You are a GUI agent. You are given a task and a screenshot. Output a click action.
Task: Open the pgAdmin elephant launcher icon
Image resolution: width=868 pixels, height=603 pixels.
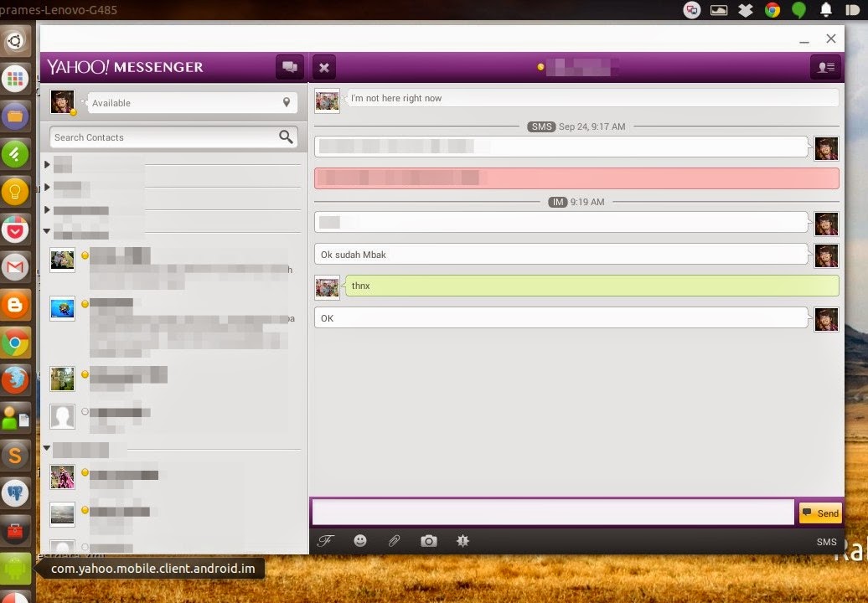pyautogui.click(x=15, y=493)
